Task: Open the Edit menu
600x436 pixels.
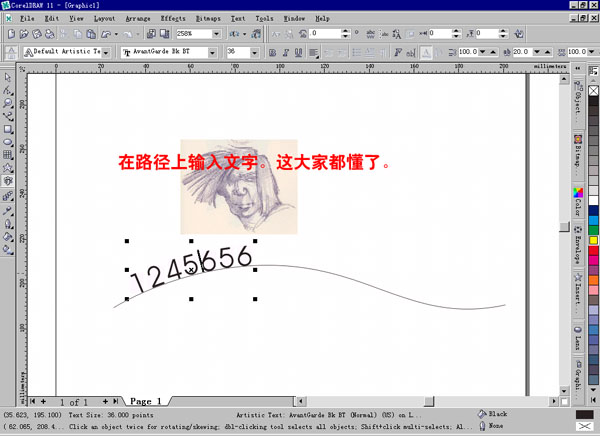Action: 52,18
